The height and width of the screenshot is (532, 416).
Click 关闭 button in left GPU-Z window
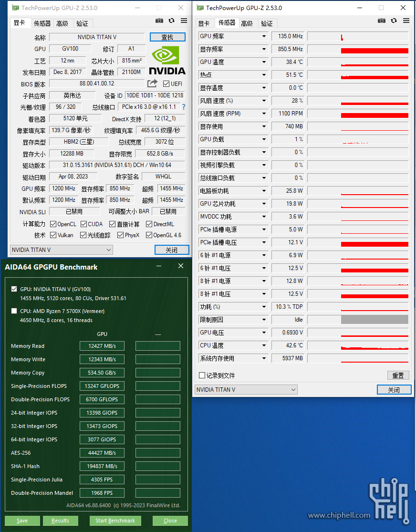click(x=172, y=250)
